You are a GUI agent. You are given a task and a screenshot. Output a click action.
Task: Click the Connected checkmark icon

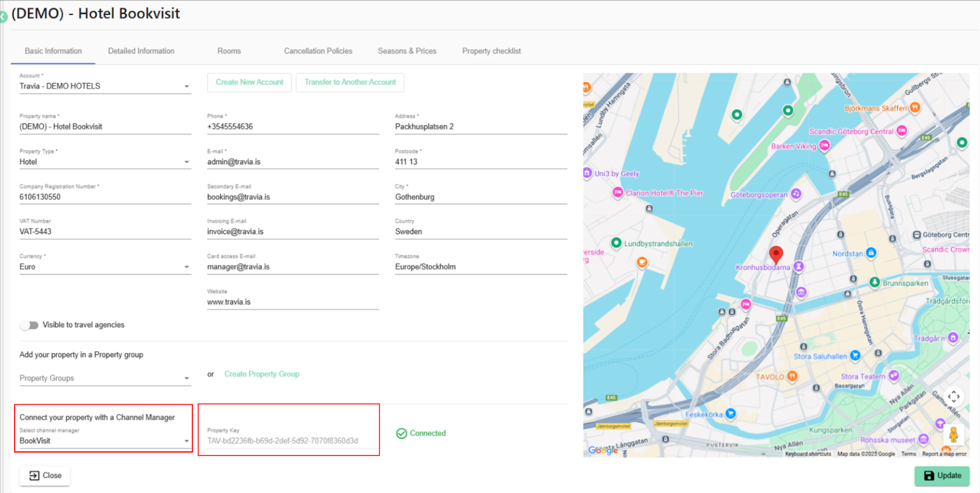click(402, 434)
